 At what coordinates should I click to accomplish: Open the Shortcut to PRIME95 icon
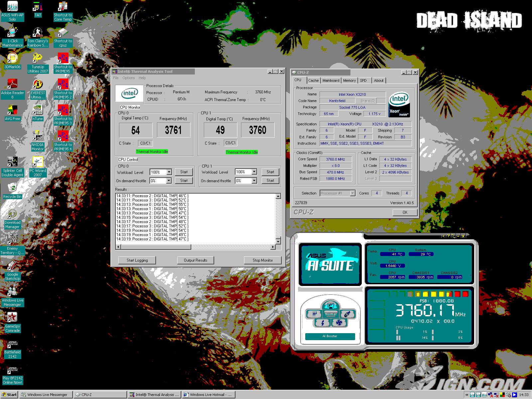[x=63, y=63]
